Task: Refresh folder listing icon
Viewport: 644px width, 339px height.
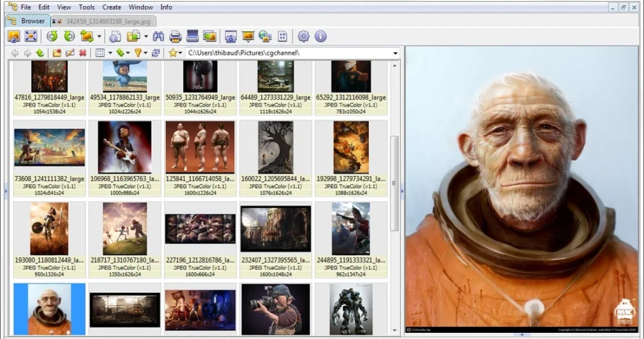Action: tap(156, 53)
